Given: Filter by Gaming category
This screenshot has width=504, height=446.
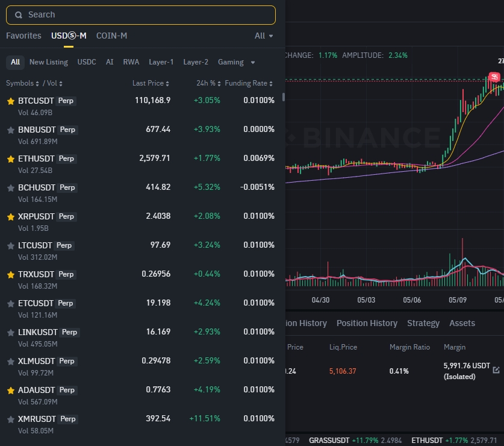Looking at the screenshot, I should pos(231,62).
